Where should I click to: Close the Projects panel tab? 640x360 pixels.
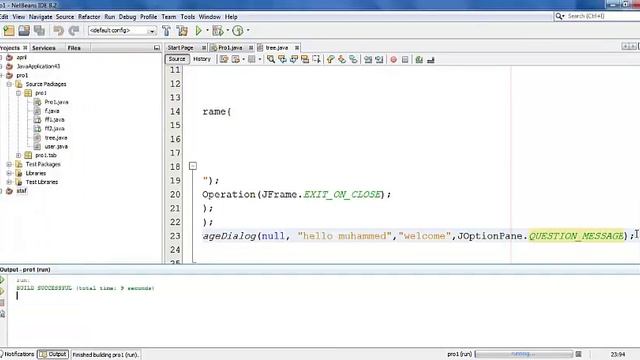pyautogui.click(x=25, y=48)
